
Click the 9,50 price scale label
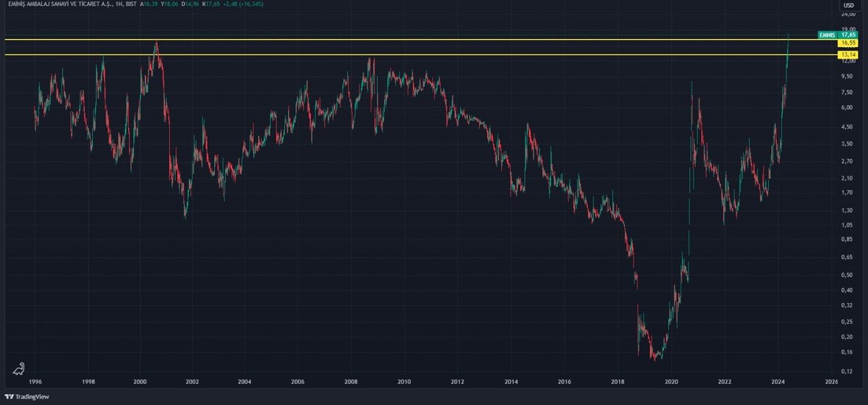(848, 76)
